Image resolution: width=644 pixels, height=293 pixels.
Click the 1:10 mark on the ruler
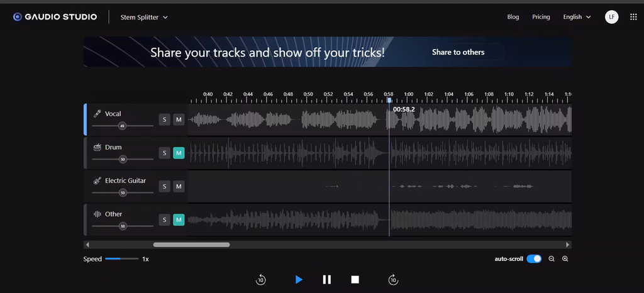tap(509, 94)
